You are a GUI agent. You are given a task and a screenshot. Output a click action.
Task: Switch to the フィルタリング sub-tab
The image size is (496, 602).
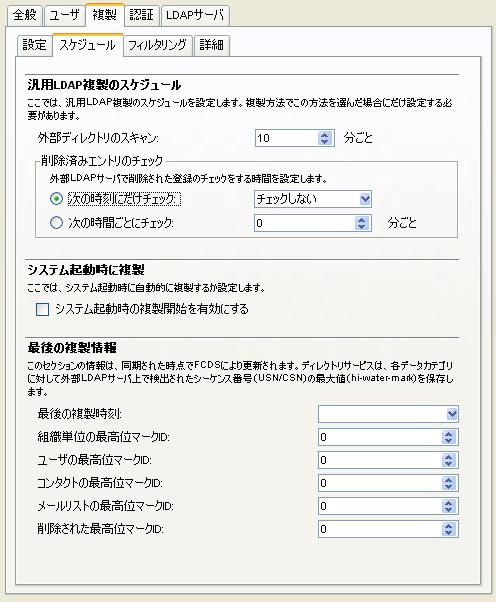pyautogui.click(x=157, y=45)
